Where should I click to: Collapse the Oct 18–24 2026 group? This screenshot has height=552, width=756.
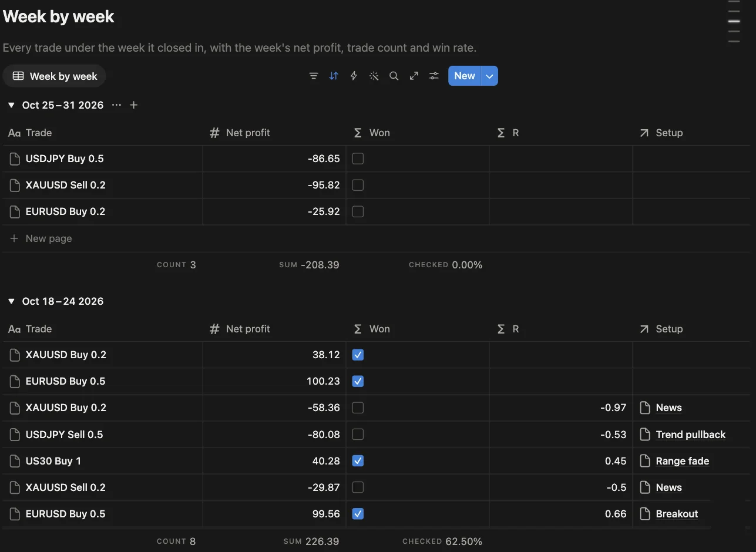pos(11,301)
